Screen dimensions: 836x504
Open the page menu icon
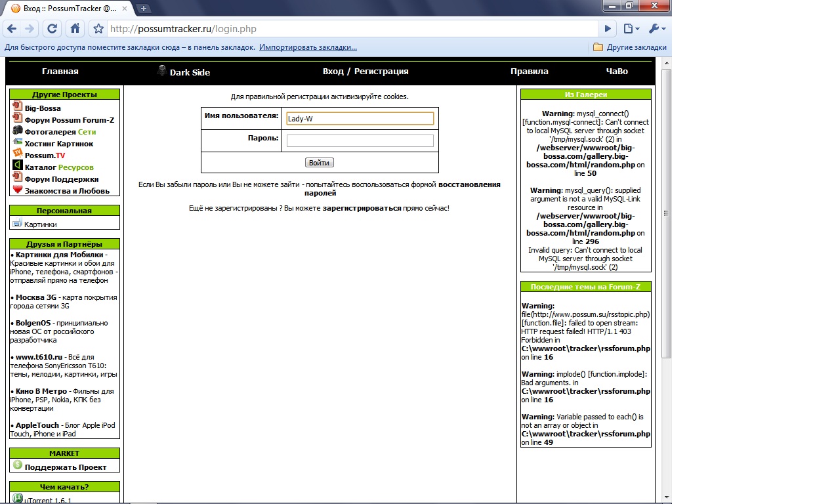click(631, 29)
